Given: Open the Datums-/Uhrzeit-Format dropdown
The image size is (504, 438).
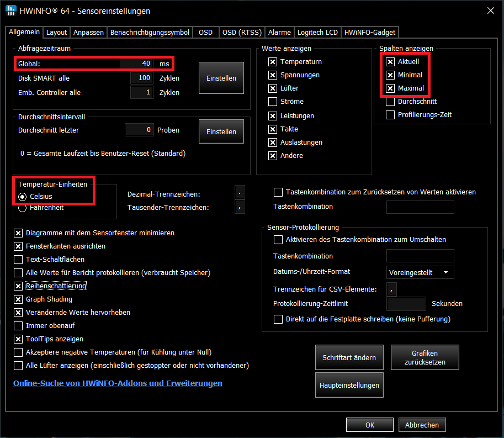Looking at the screenshot, I should [x=420, y=272].
